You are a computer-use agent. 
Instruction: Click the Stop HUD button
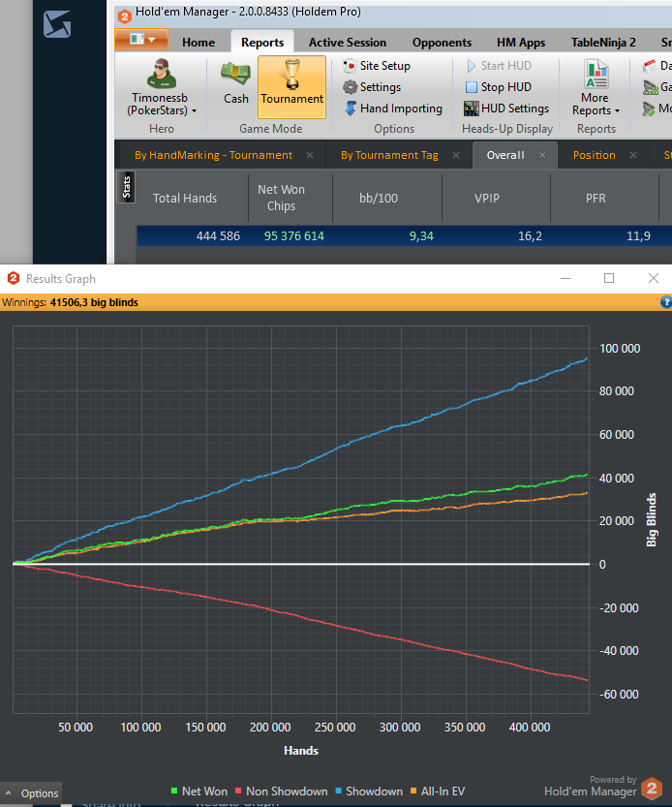point(499,87)
